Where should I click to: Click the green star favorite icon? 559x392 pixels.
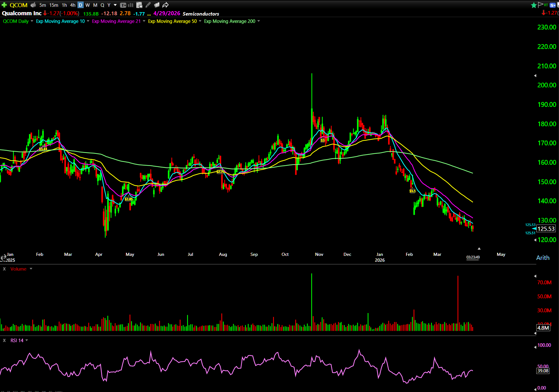(534, 5)
